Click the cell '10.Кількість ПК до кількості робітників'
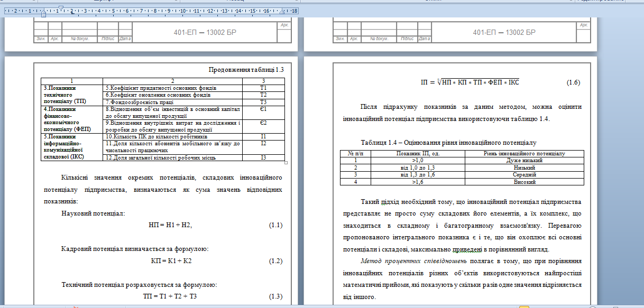644x308 pixels. [x=173, y=136]
